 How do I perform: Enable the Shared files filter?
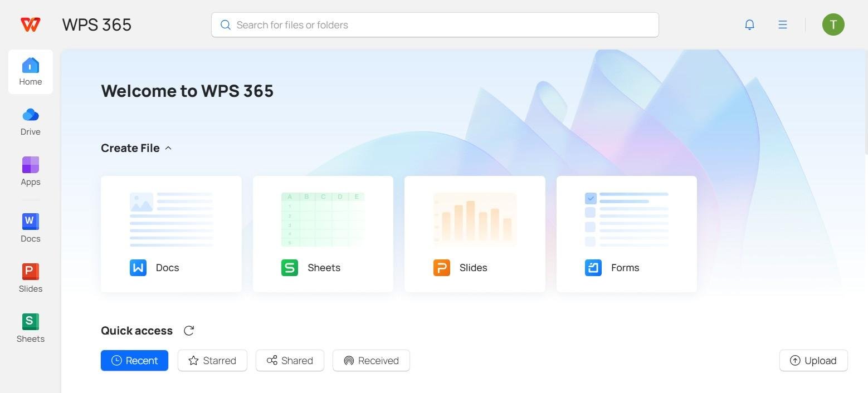click(290, 360)
